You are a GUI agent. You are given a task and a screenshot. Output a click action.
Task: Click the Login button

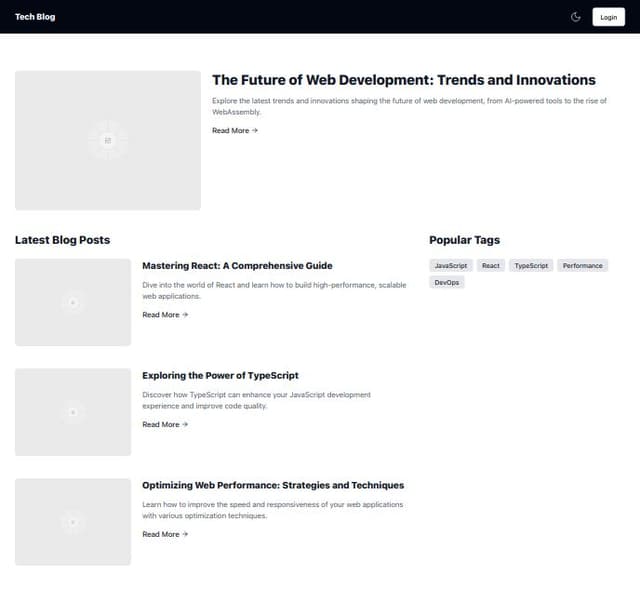pyautogui.click(x=608, y=17)
